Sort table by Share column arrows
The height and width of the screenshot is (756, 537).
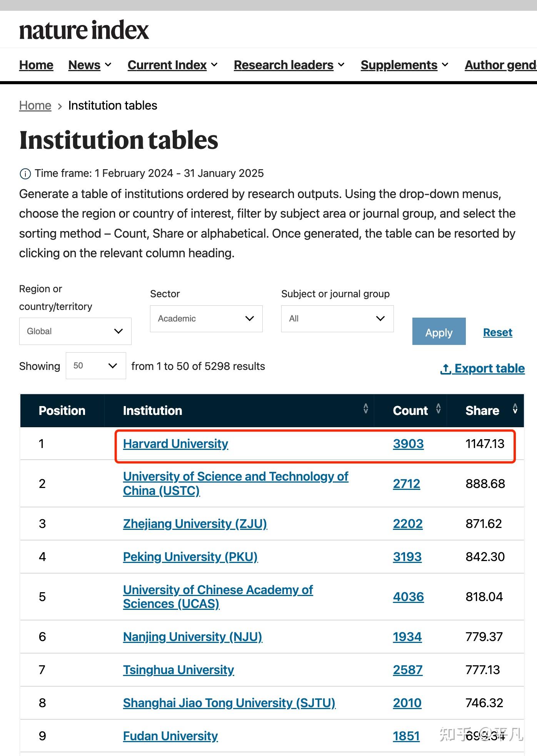[x=515, y=408]
